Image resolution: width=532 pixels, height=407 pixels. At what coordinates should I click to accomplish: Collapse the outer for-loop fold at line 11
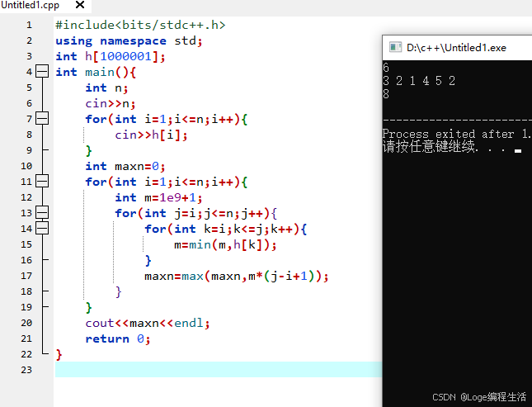click(x=42, y=182)
